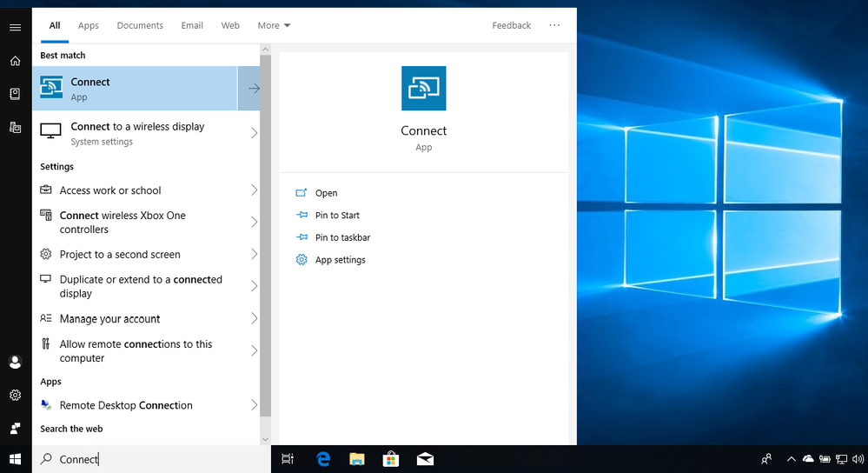Click the Allow remote connections icon
The width and height of the screenshot is (868, 473).
click(x=46, y=344)
